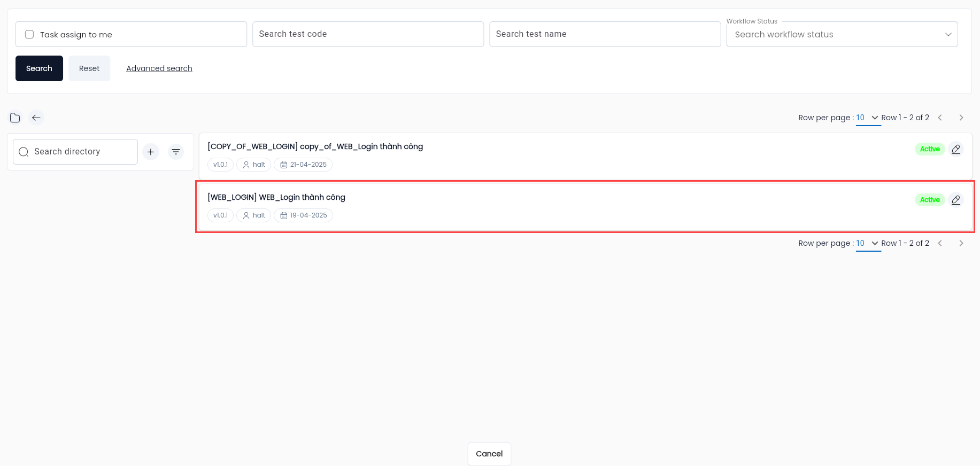The height and width of the screenshot is (466, 980).
Task: Change rows per page in bottom pagination
Action: 868,244
